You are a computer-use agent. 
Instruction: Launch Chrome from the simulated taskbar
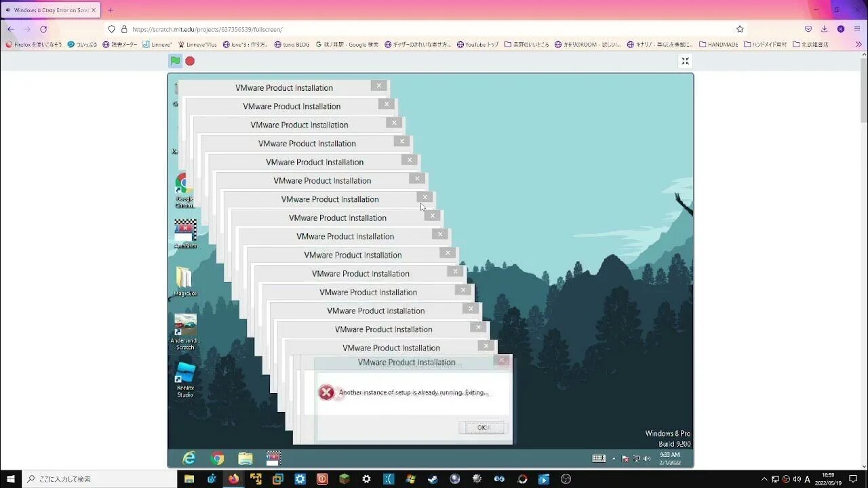[x=217, y=458]
